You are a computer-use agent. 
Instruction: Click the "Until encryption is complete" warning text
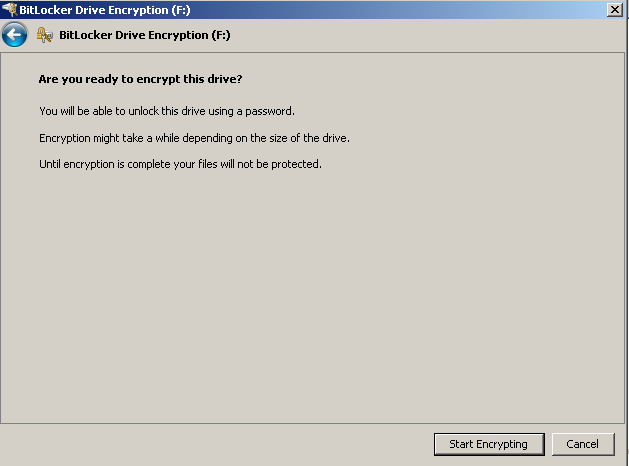pyautogui.click(x=180, y=164)
